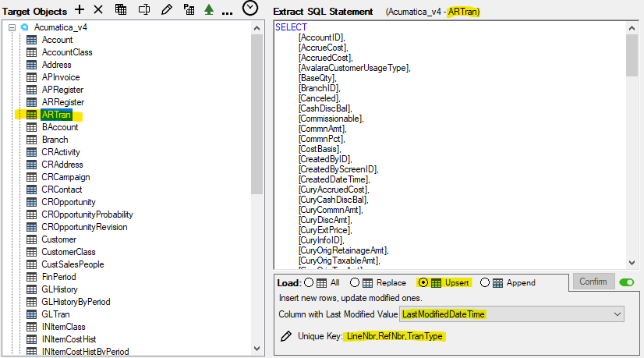
Task: Click the green up-arrow tree icon
Action: click(x=208, y=9)
